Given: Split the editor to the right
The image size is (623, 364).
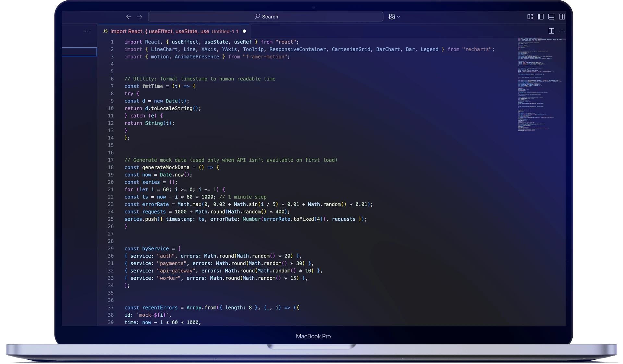Looking at the screenshot, I should click(551, 31).
